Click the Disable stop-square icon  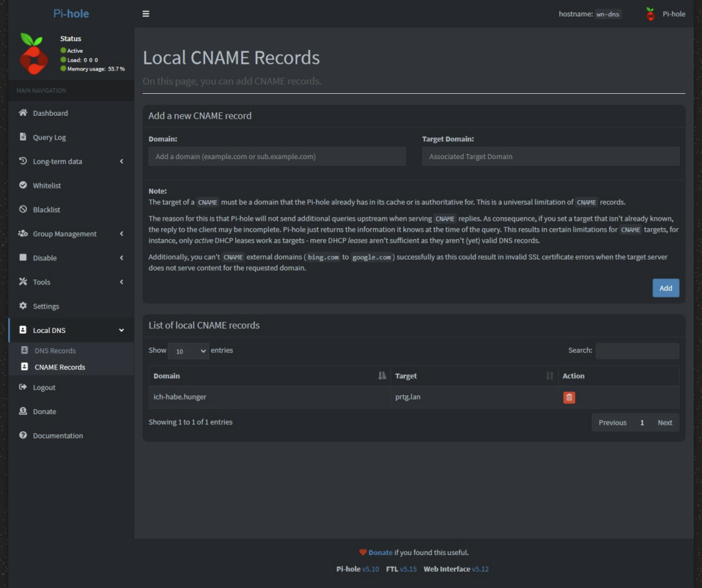click(x=23, y=258)
